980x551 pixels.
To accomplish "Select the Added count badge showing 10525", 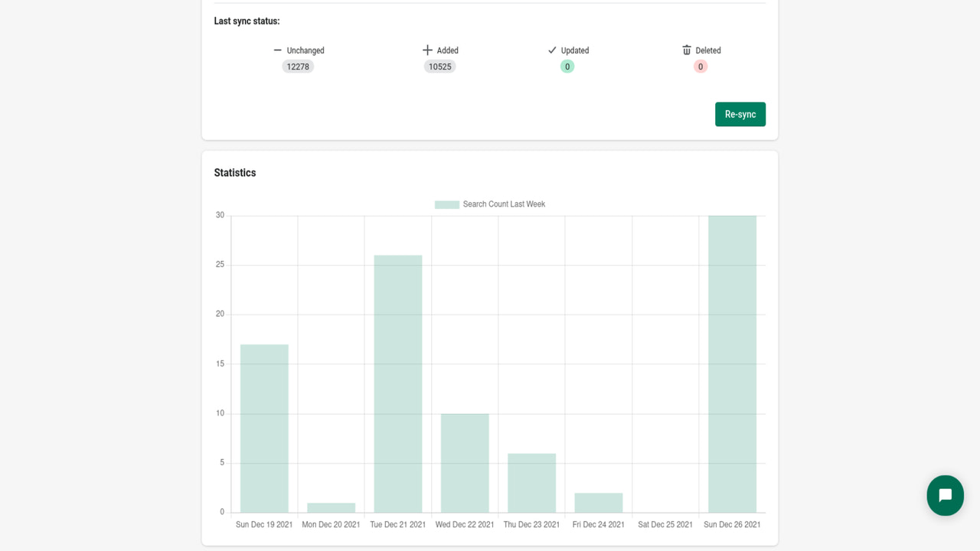I will (439, 67).
